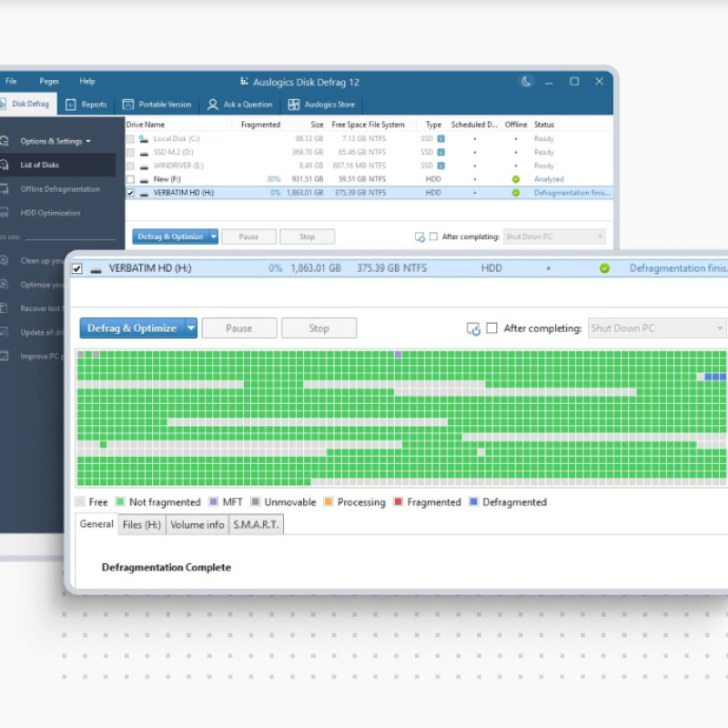Click the Defragmented blue swatch
Viewport: 728px width, 728px height.
[x=473, y=502]
